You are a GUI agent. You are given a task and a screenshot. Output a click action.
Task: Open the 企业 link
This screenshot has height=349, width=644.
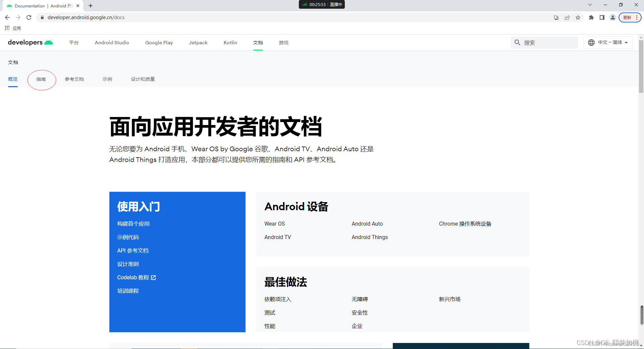point(357,326)
